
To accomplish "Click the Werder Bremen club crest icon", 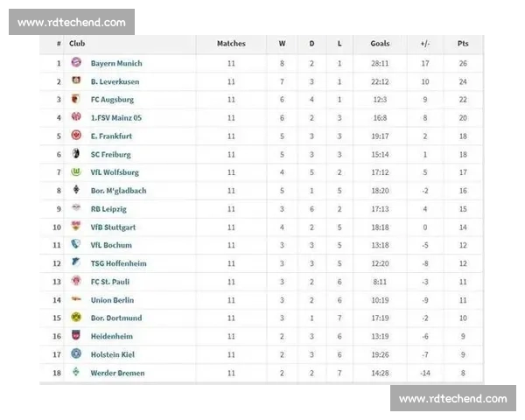I will pyautogui.click(x=76, y=373).
